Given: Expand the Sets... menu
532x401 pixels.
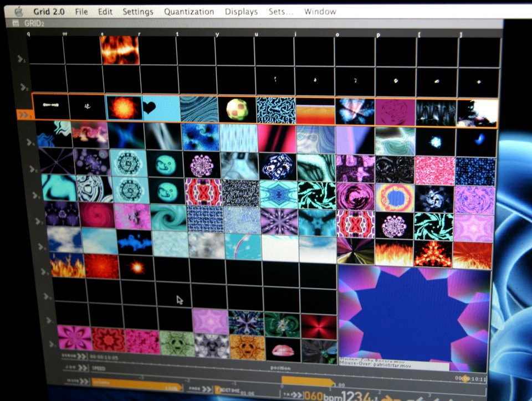Looking at the screenshot, I should tap(280, 12).
